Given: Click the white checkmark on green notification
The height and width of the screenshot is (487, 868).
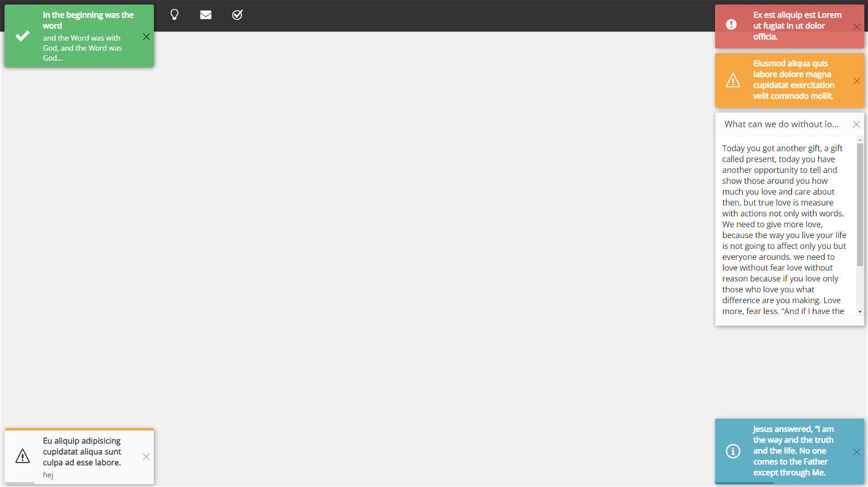Looking at the screenshot, I should point(23,36).
